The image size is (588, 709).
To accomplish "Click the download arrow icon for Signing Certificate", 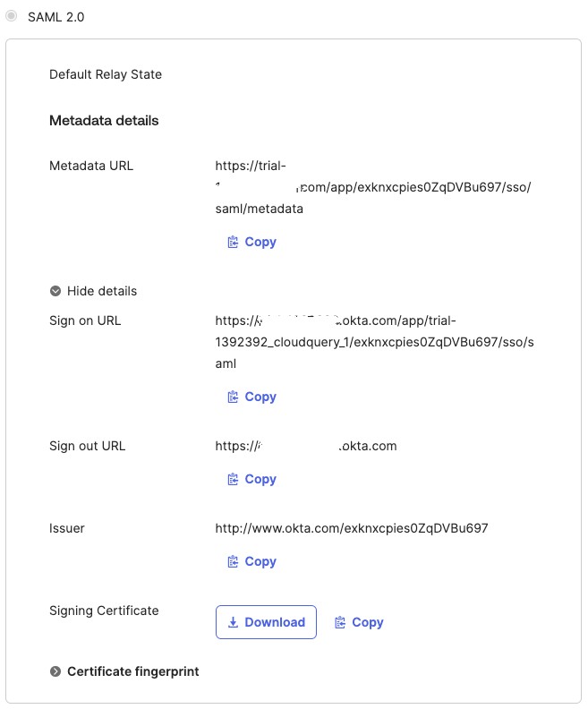I will pyautogui.click(x=234, y=622).
